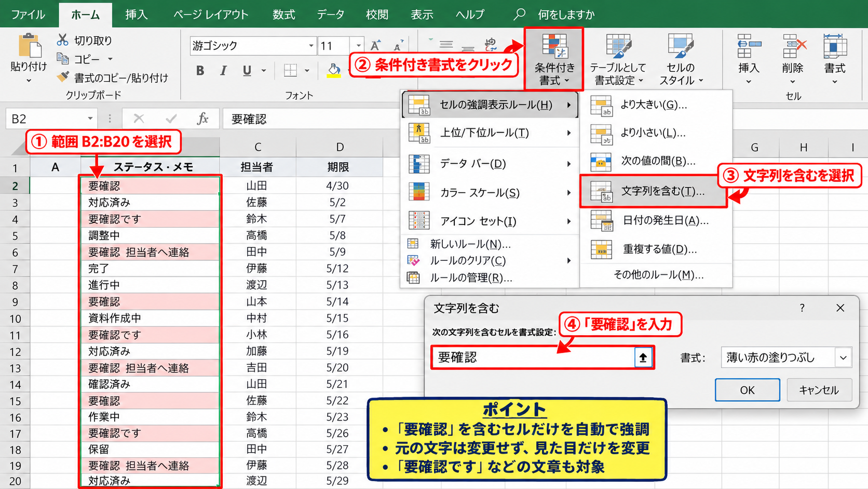Open the 書式 dropdown 薄い赤の塗りつぶし
The height and width of the screenshot is (489, 868).
click(x=786, y=358)
